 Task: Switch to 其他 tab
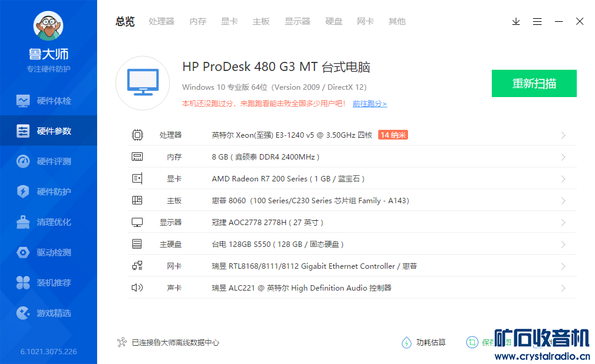[x=397, y=22]
